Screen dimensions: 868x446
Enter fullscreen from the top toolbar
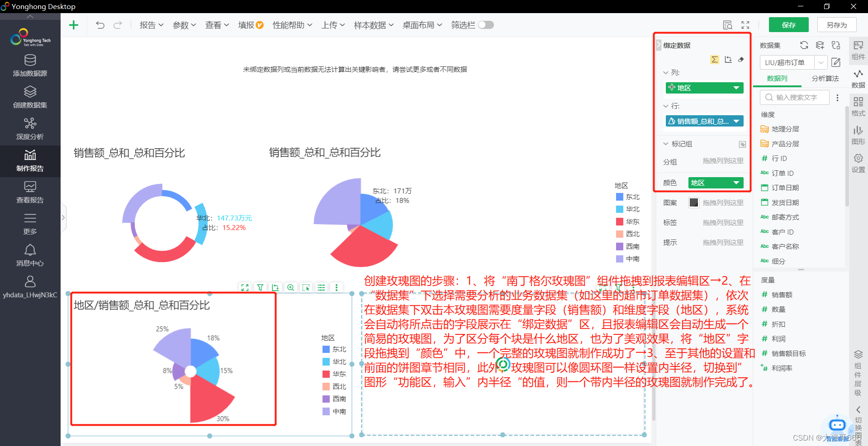click(x=745, y=25)
